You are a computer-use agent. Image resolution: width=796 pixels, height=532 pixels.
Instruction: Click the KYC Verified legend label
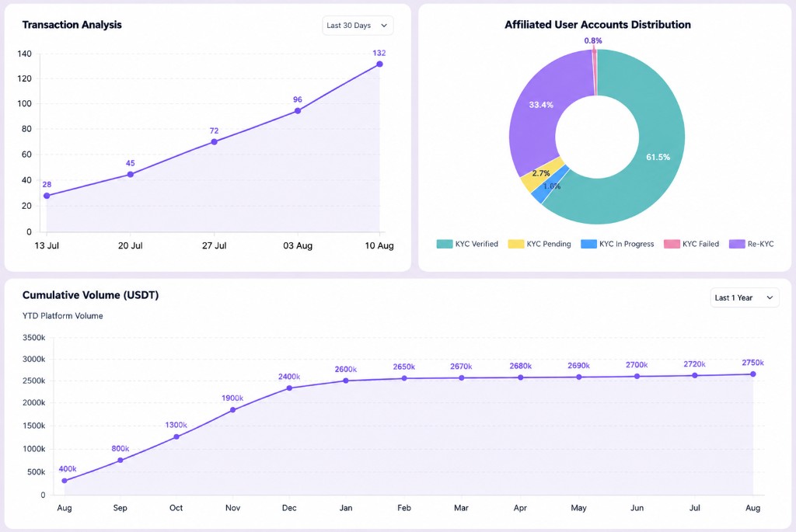click(x=477, y=244)
